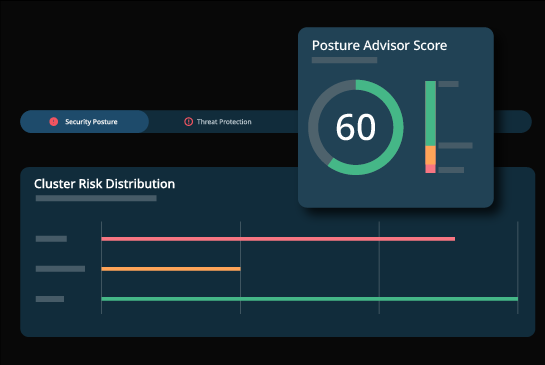Viewport: 545px width, 365px height.
Task: Click the Posture Advisor Score title
Action: pos(379,46)
